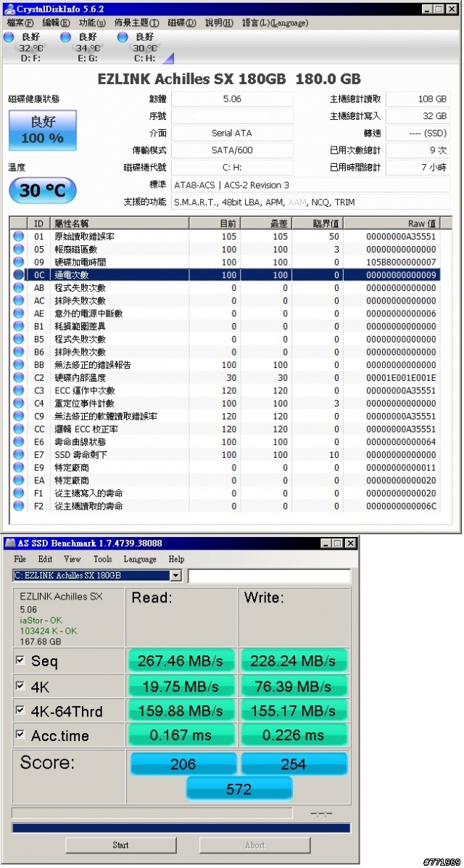Screen dimensions: 464x868
Task: Click status orb for attribute AC row
Action: 19,300
